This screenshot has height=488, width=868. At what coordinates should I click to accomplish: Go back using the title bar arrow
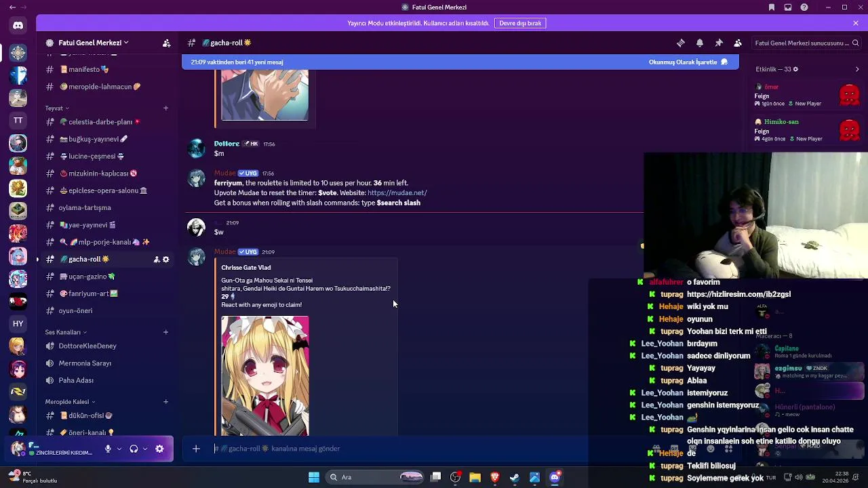tap(12, 7)
